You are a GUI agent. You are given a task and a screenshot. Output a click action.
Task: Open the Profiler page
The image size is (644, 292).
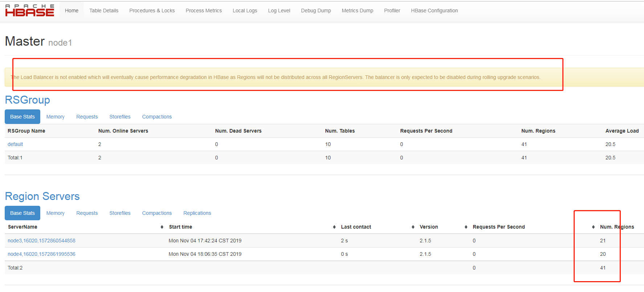(x=392, y=11)
